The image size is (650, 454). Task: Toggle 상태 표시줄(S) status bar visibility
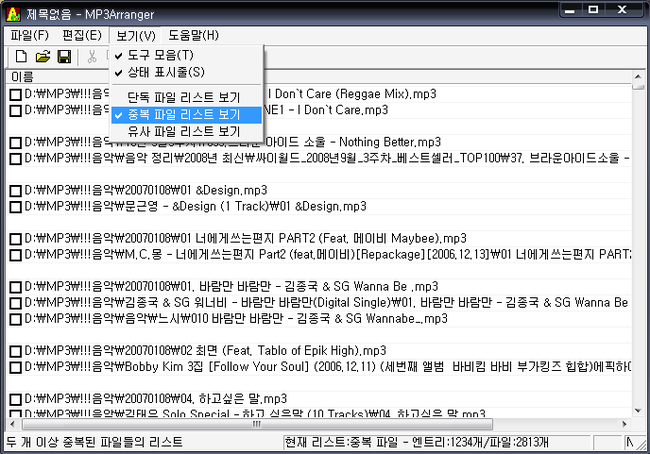pos(187,72)
